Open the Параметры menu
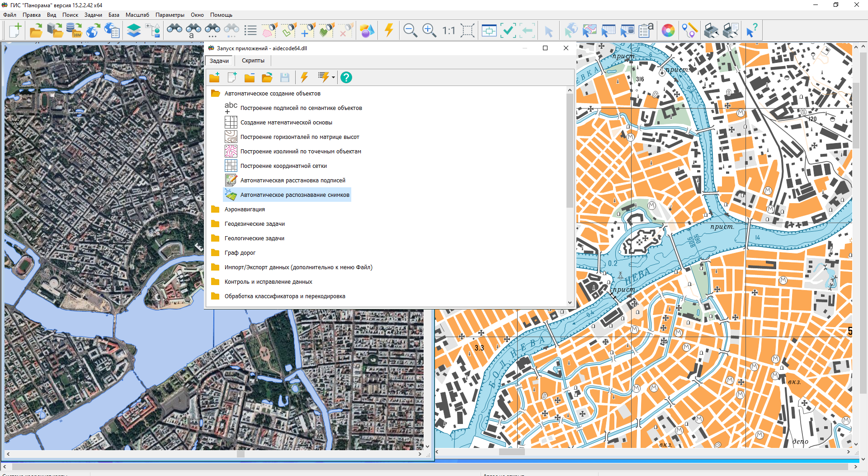 [x=170, y=15]
